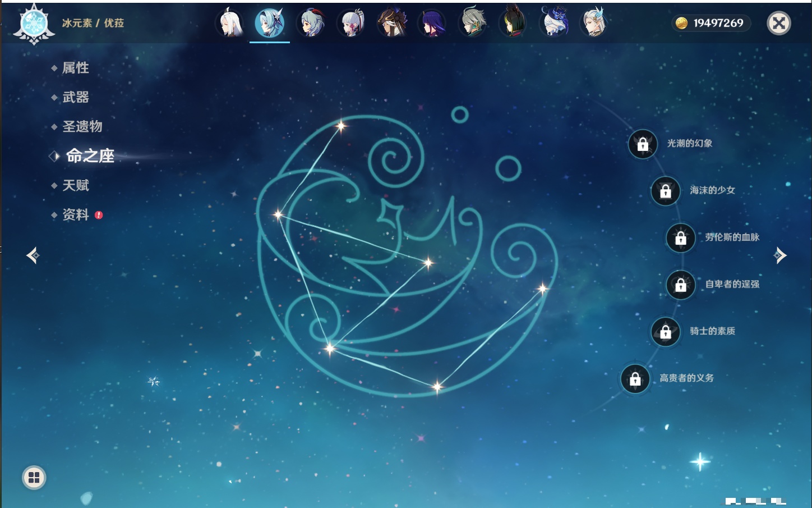Viewport: 812px width, 508px height.
Task: Open the locked 劳伦斯的血脉 constellation
Action: [x=681, y=238]
